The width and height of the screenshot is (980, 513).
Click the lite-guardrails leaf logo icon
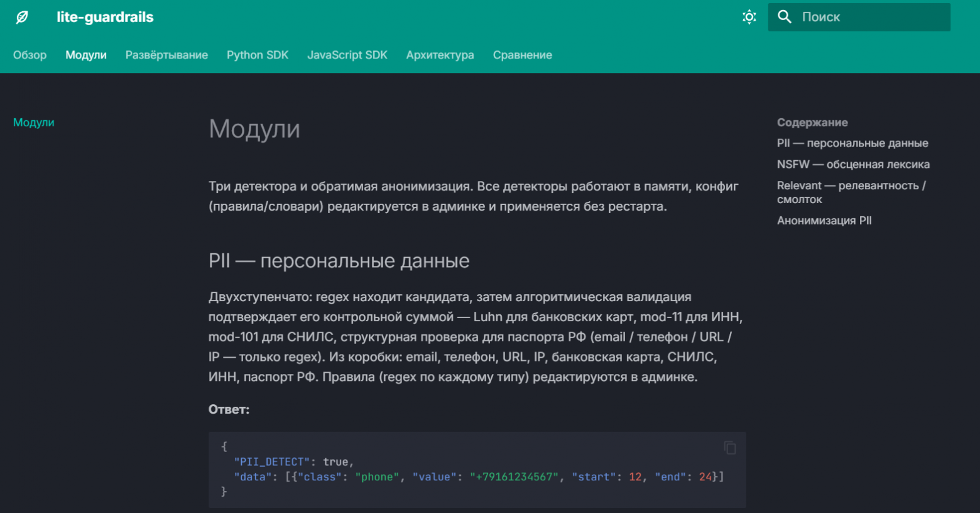click(22, 17)
